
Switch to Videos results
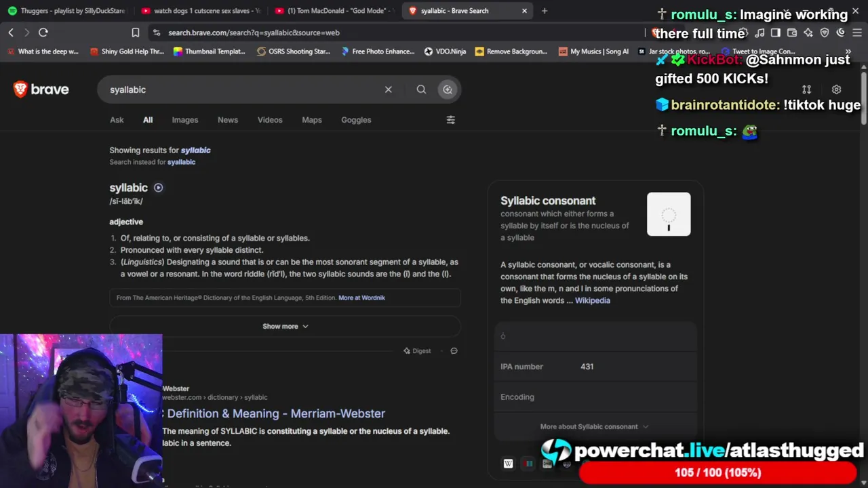(270, 120)
